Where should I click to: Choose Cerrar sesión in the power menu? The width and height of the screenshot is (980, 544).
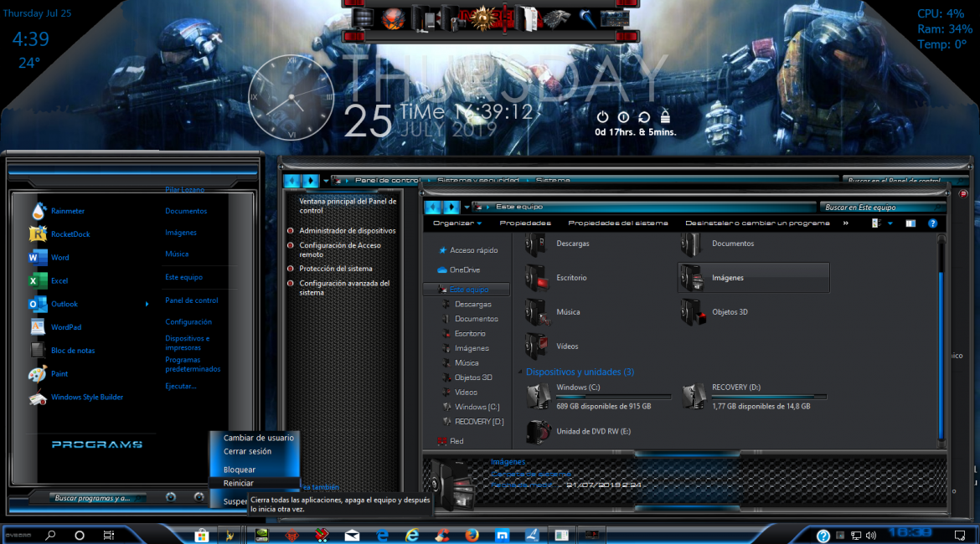point(247,452)
